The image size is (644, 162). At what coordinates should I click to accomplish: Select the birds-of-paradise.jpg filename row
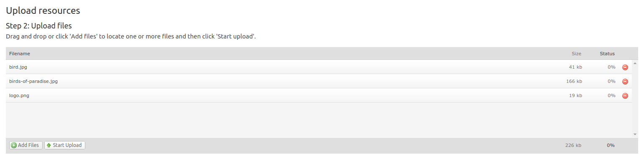tap(319, 81)
